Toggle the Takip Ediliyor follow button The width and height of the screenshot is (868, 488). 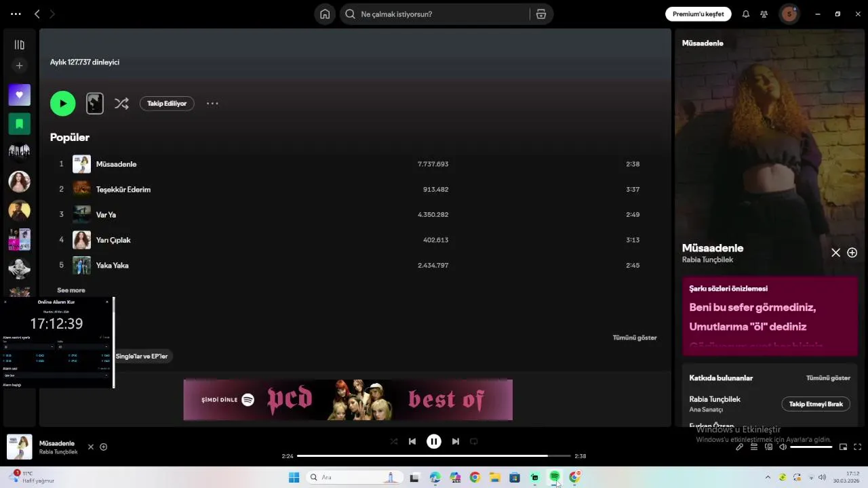click(167, 104)
